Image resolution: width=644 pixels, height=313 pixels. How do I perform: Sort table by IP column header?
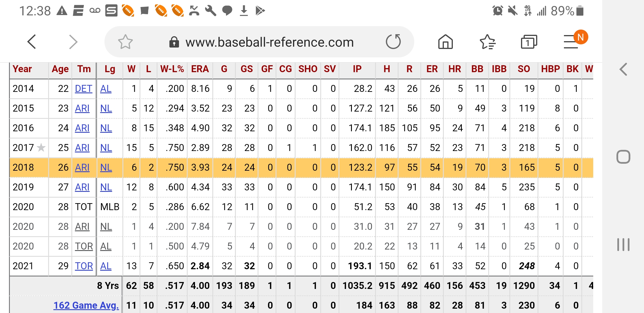click(x=357, y=69)
